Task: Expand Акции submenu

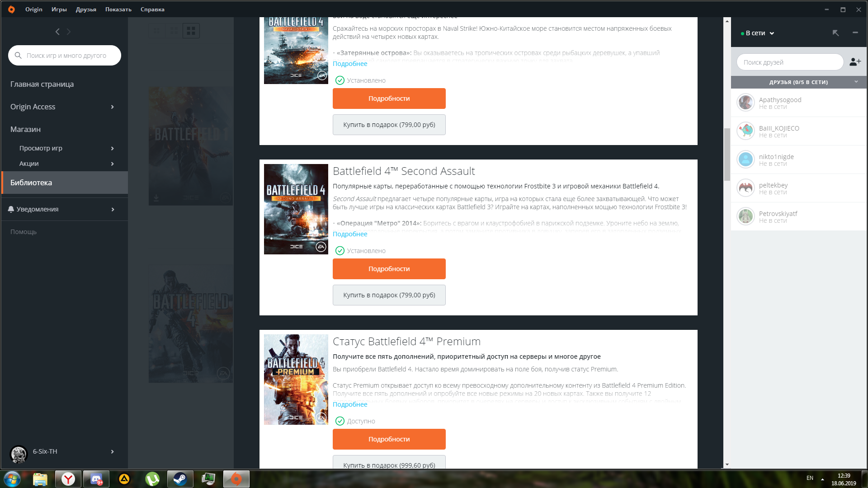Action: [113, 164]
